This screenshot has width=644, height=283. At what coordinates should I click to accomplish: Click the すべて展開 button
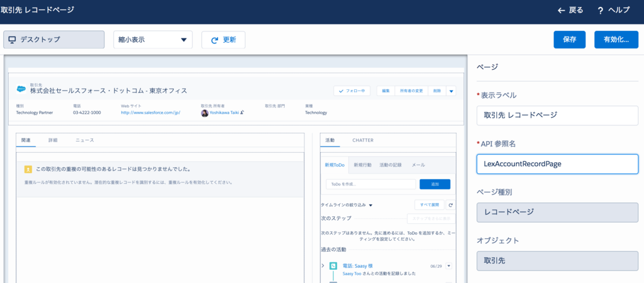[430, 204]
